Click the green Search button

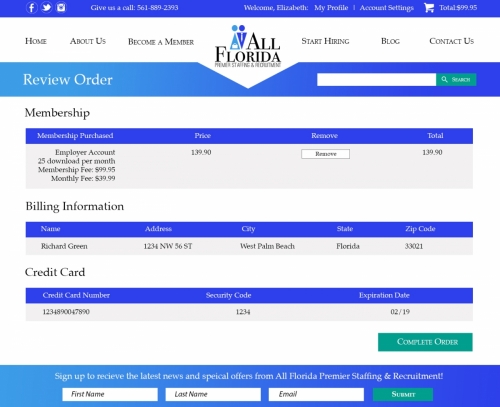(456, 80)
